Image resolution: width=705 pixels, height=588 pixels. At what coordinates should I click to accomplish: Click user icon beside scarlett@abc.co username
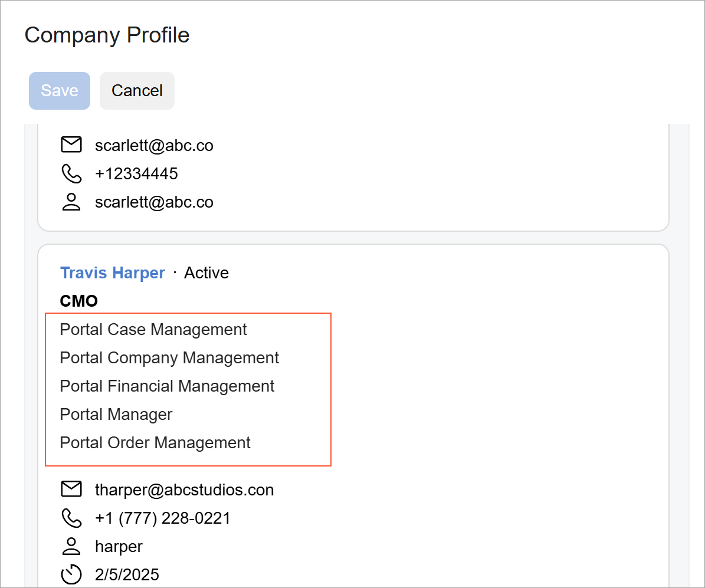pos(71,202)
